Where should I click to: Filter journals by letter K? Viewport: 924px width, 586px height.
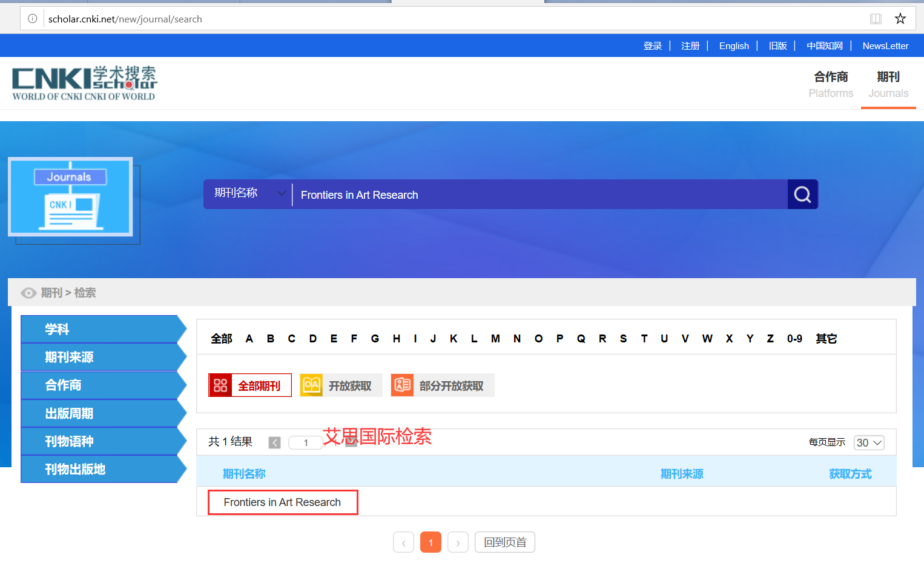click(x=454, y=339)
